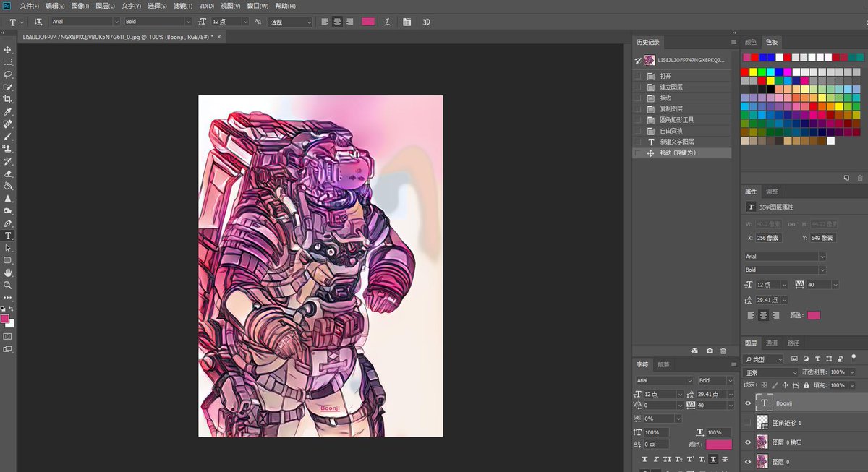Switch to the 通道 tab
This screenshot has height=472, width=868.
tap(772, 343)
